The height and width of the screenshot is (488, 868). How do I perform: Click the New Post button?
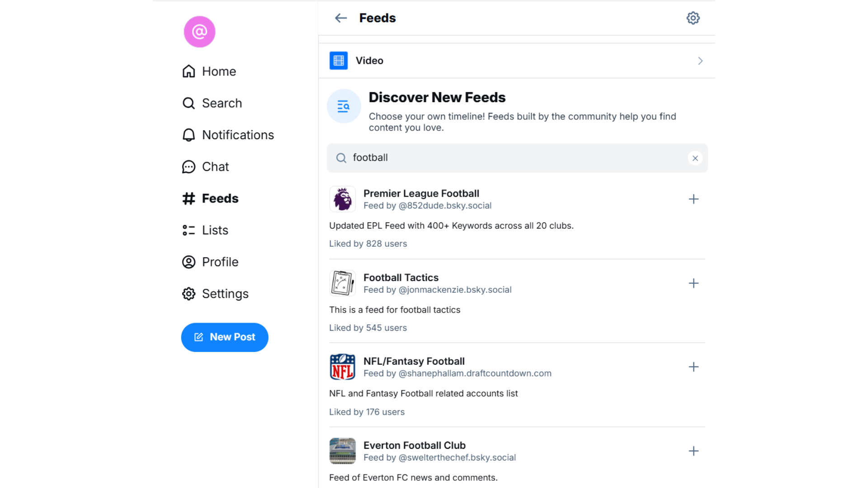pos(225,337)
